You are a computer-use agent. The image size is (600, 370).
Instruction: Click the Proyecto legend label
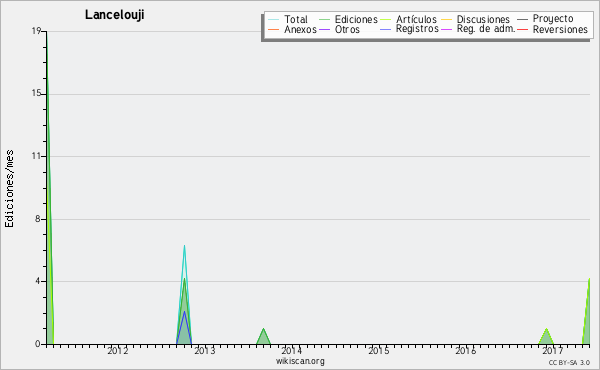(x=553, y=19)
